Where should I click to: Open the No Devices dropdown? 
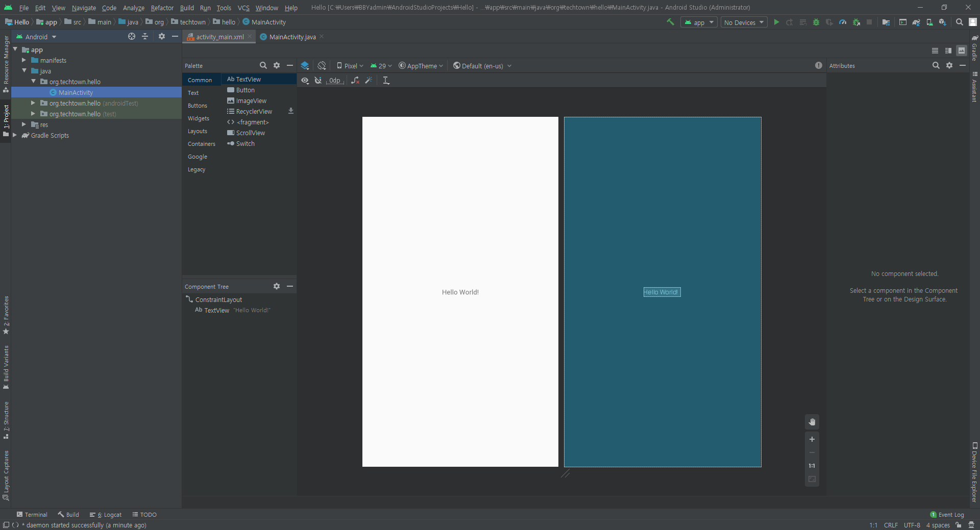(744, 22)
